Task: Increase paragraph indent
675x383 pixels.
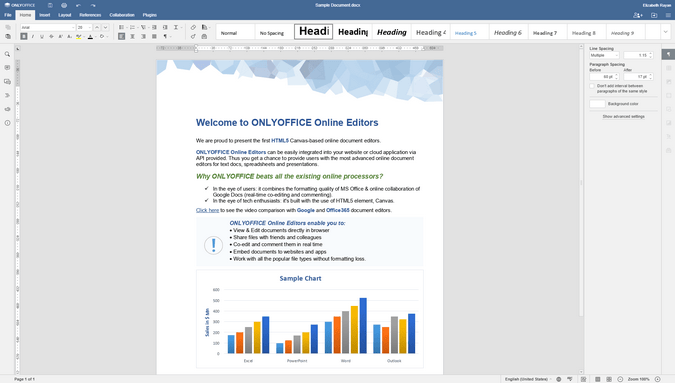Action: (x=165, y=27)
